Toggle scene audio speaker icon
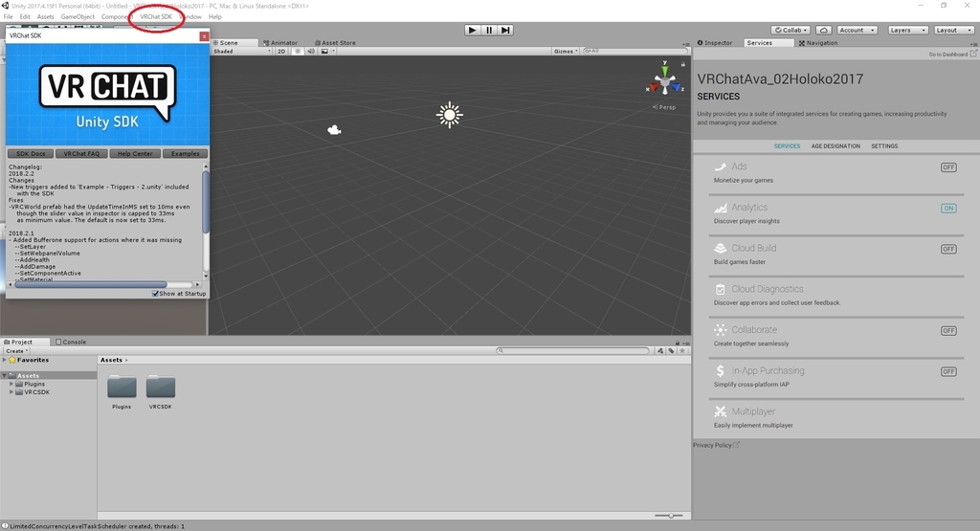The image size is (980, 531). [x=311, y=52]
